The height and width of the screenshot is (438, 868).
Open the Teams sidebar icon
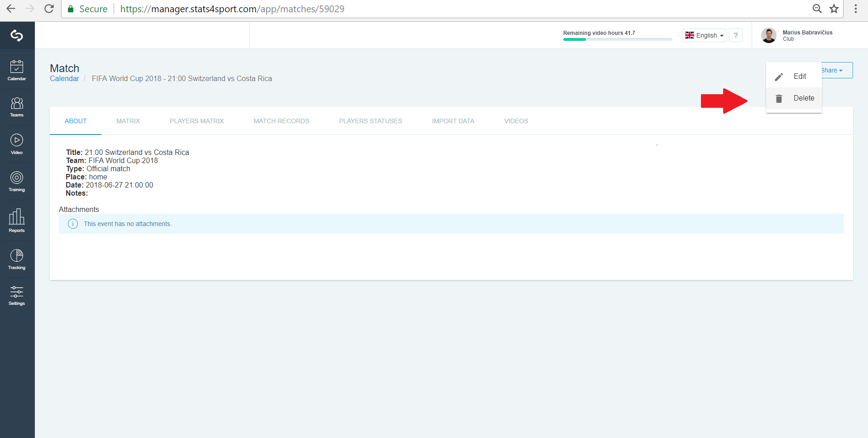click(17, 107)
